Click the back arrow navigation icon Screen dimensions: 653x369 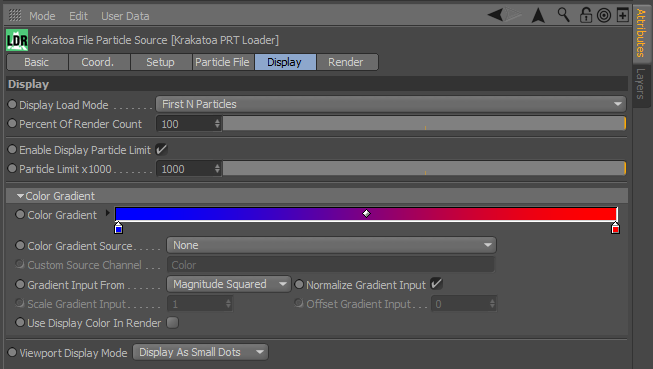pos(495,15)
